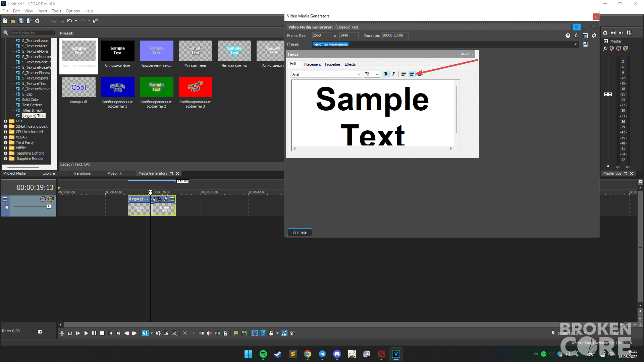Save project from main toolbar
The width and height of the screenshot is (644, 362).
[21, 21]
